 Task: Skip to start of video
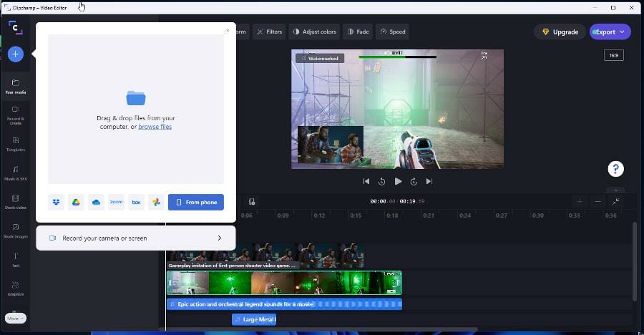click(x=366, y=181)
